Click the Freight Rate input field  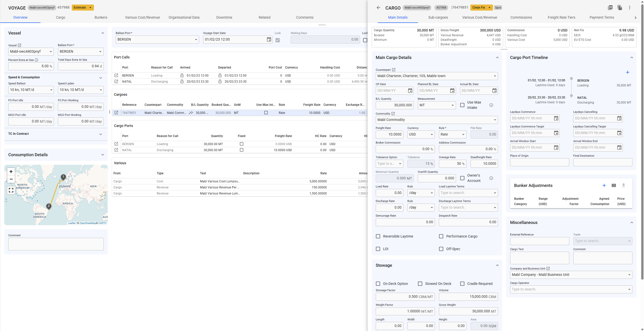[x=389, y=135]
